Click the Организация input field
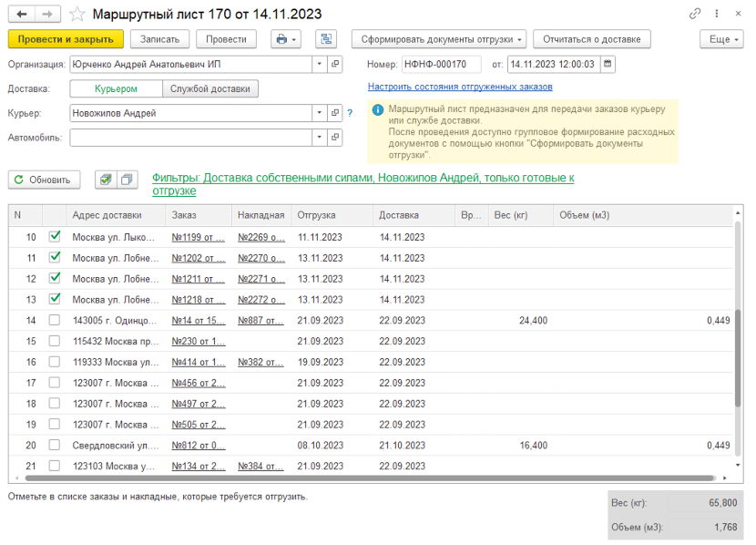The image size is (756, 545). coord(191,64)
